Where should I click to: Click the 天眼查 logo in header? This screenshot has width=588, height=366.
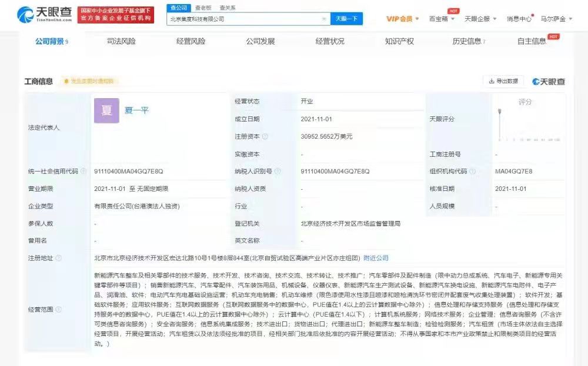tap(44, 15)
